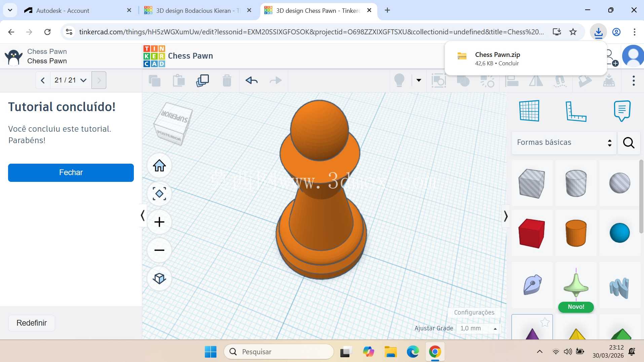Click the Chess Pawn design title
The height and width of the screenshot is (362, 644).
(x=190, y=56)
